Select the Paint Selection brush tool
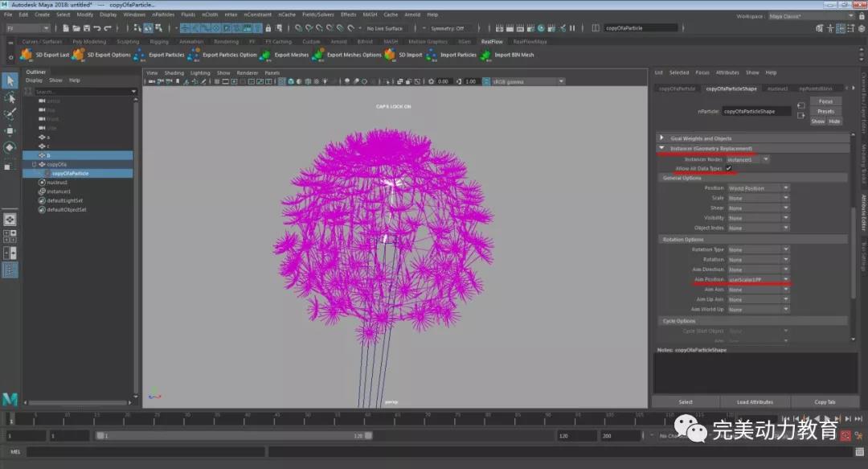The height and width of the screenshot is (469, 868). coord(10,113)
